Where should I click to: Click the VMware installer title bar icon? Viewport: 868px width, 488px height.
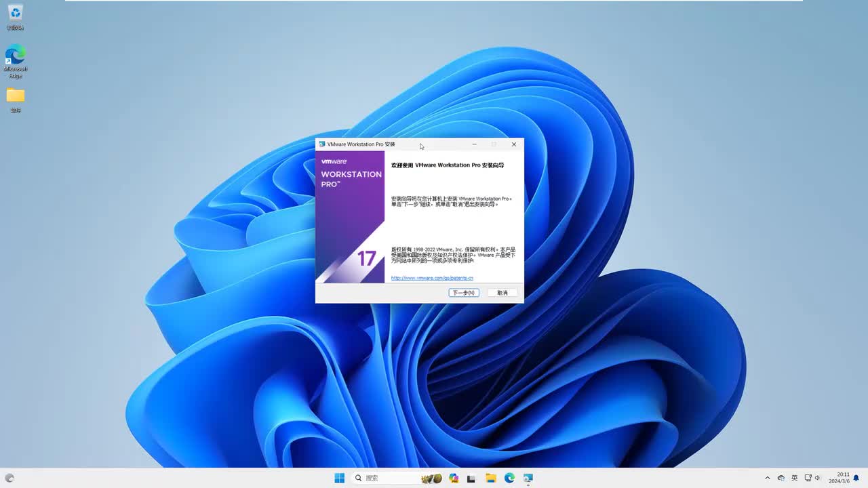pos(322,144)
